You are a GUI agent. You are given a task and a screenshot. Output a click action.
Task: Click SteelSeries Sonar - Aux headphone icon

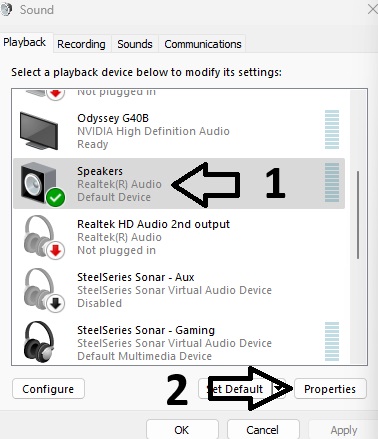[40, 289]
